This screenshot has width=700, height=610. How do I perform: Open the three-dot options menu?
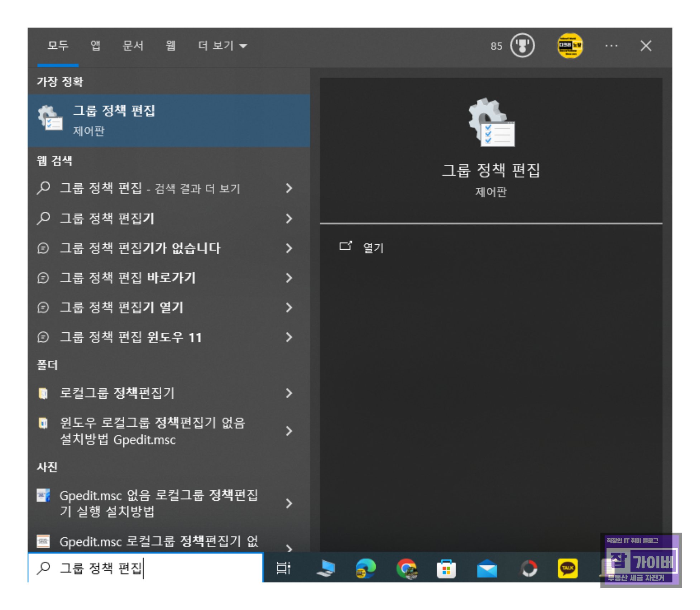point(611,46)
